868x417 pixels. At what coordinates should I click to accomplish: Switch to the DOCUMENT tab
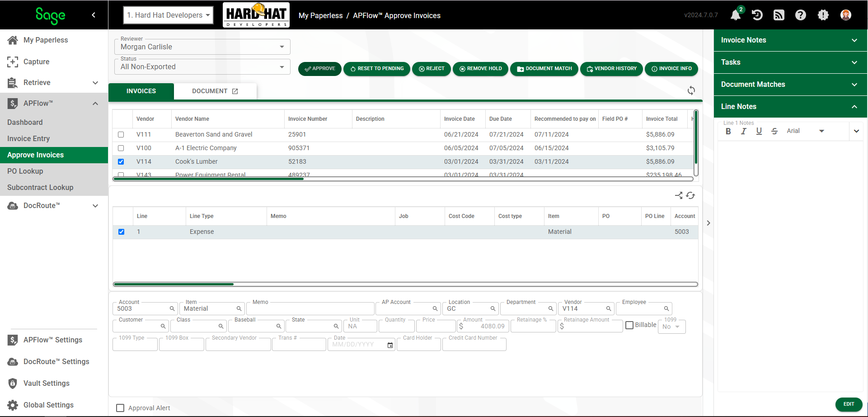click(215, 91)
